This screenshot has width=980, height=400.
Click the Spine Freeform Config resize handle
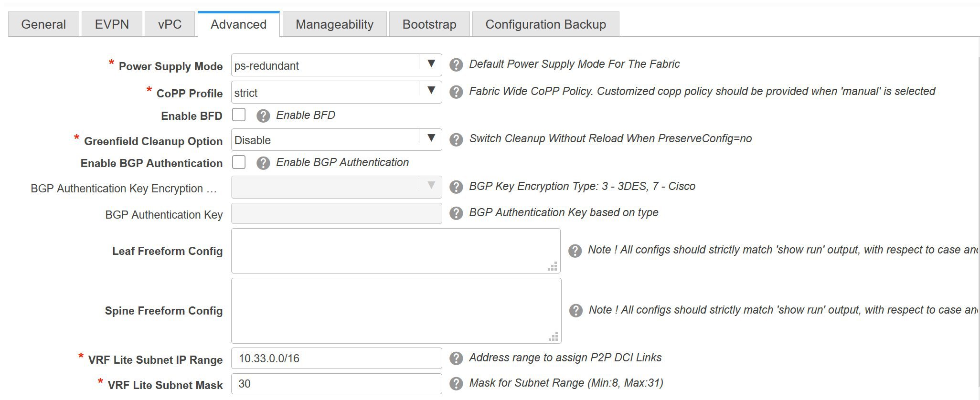553,337
